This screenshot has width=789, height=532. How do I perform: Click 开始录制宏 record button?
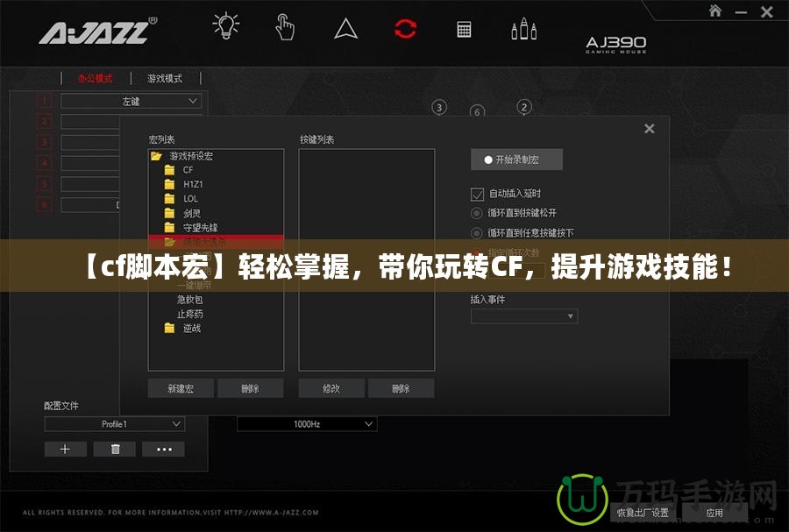516,160
